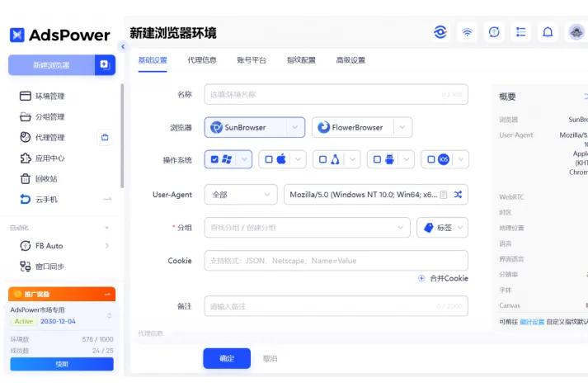Open 回收站 in the sidebar
Image resolution: width=588 pixels, height=392 pixels.
39,178
